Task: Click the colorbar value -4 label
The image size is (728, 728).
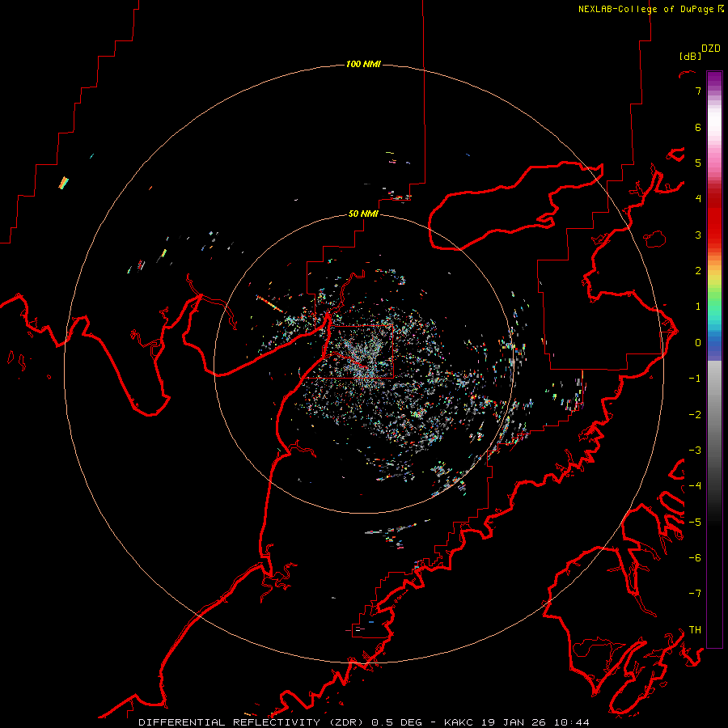Action: coord(695,486)
